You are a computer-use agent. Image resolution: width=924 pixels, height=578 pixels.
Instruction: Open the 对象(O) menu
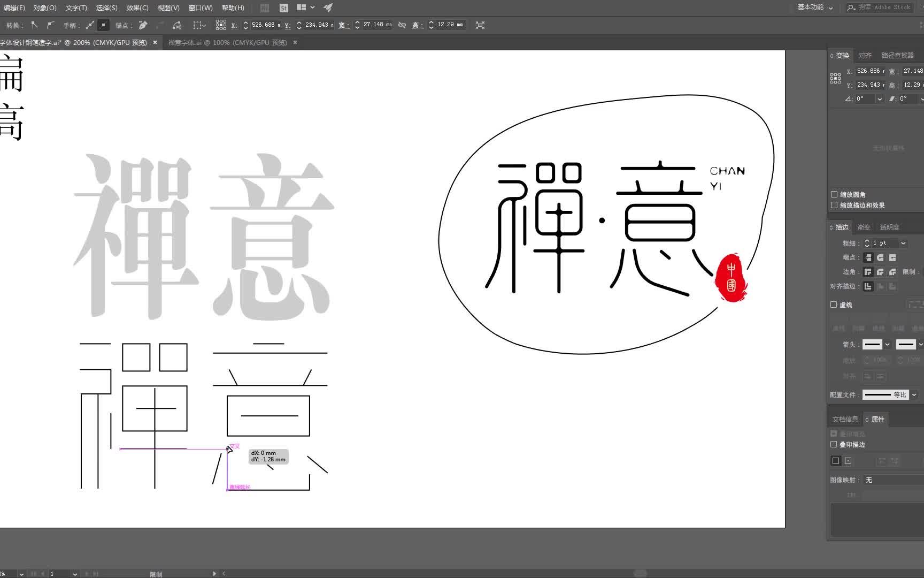pos(45,8)
